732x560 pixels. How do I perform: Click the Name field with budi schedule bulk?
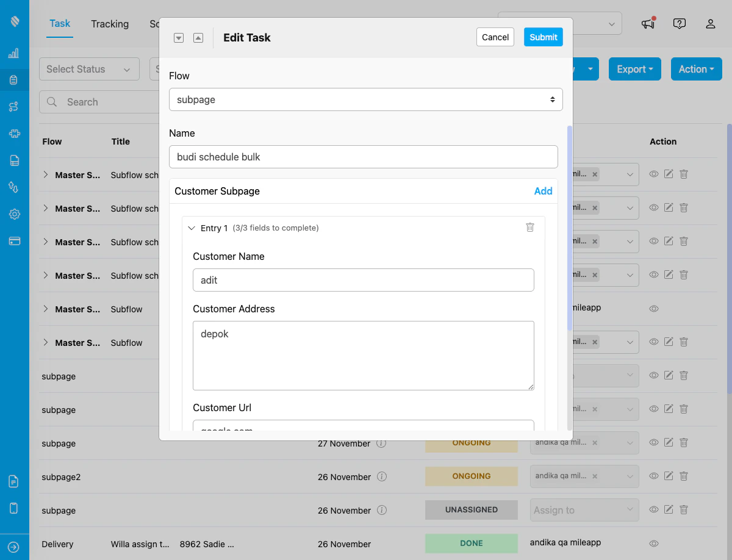coord(364,157)
